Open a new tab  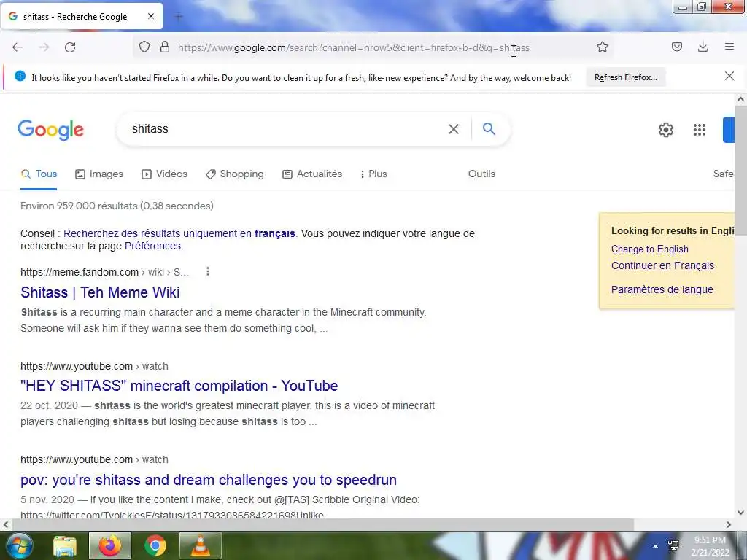tap(179, 17)
